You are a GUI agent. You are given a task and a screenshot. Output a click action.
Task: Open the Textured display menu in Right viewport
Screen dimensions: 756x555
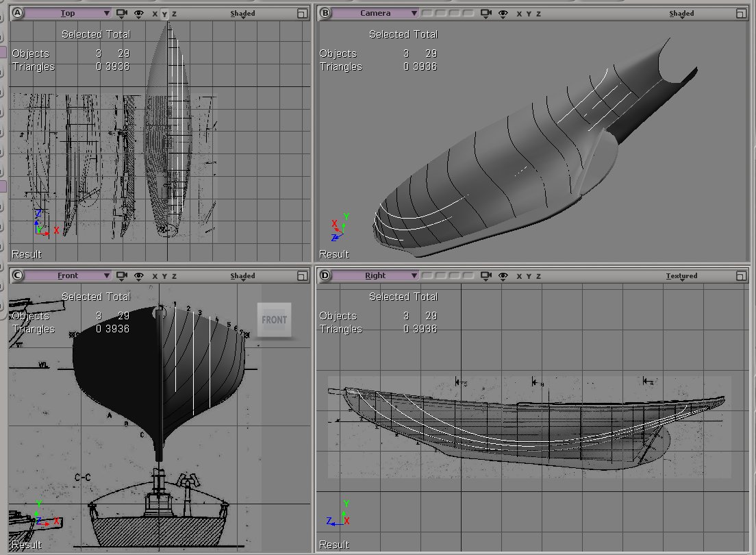681,276
